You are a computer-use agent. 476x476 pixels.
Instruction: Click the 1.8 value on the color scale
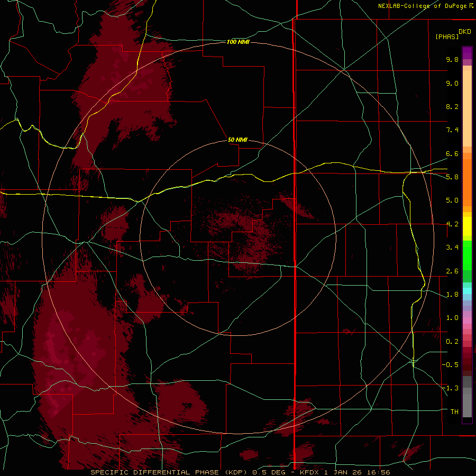tap(452, 295)
